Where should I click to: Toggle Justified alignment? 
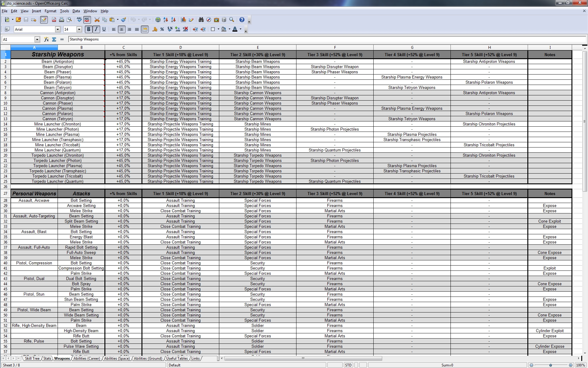(x=137, y=29)
